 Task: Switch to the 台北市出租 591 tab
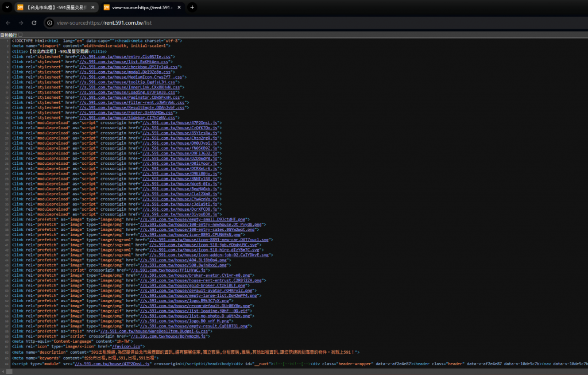tap(56, 7)
